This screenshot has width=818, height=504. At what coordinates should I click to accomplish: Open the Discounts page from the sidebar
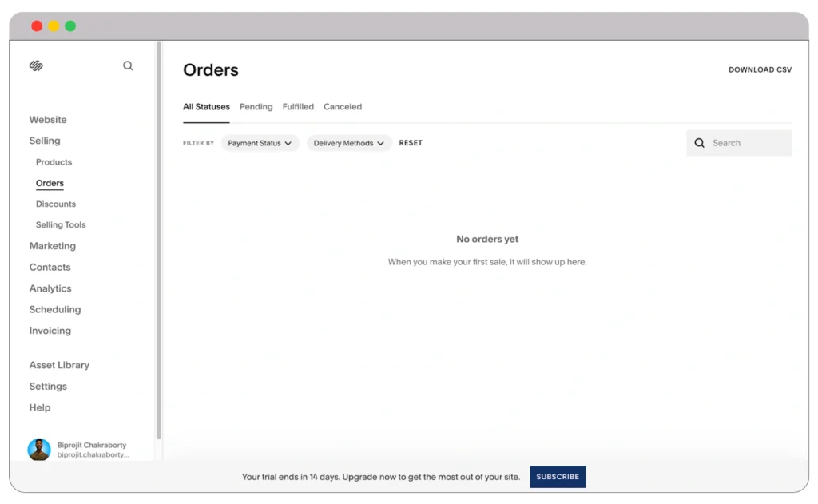tap(55, 204)
